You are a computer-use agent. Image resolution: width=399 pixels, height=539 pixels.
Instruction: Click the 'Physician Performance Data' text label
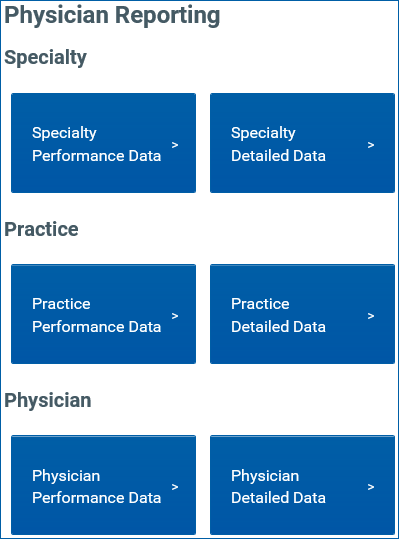[x=97, y=487]
